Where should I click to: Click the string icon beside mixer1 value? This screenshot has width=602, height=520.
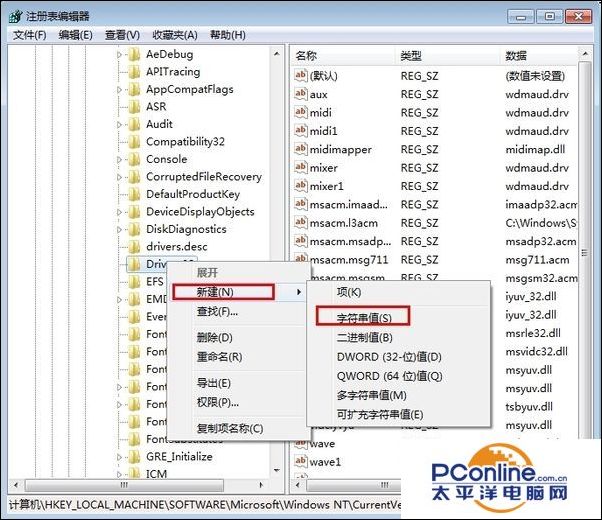tap(301, 186)
